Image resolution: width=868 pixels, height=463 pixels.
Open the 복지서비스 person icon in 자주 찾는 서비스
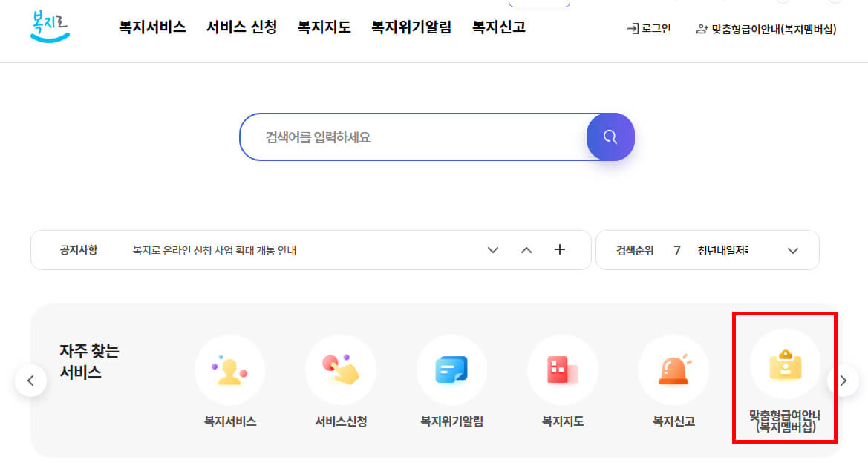pyautogui.click(x=229, y=369)
